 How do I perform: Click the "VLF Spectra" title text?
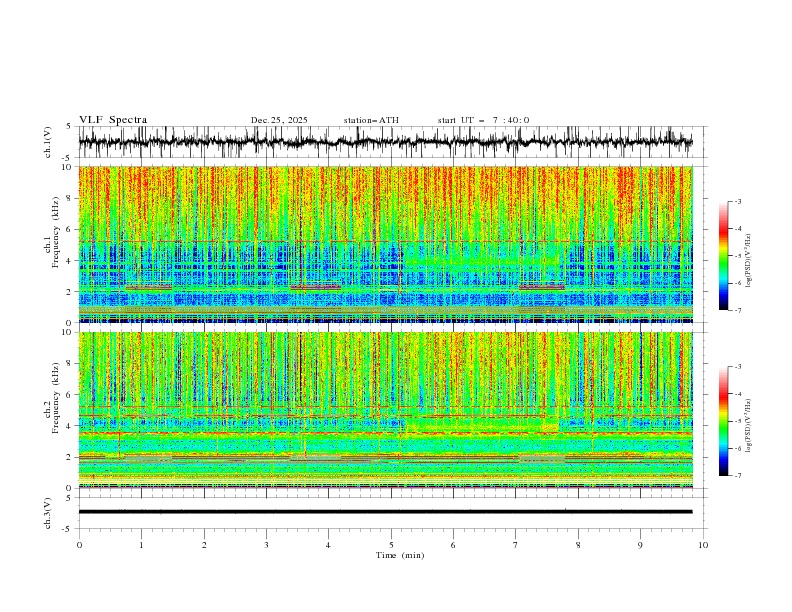click(x=113, y=120)
